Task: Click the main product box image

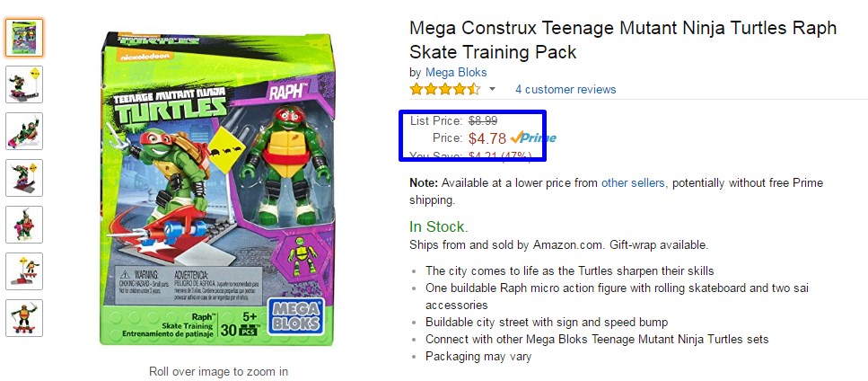Action: click(218, 189)
